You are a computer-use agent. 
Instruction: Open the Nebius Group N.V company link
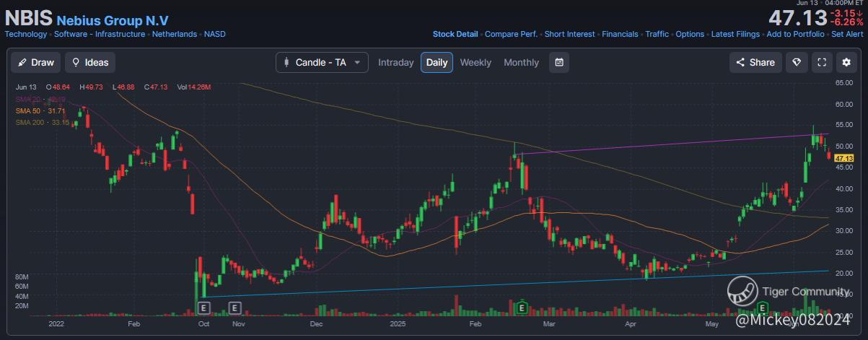(113, 20)
